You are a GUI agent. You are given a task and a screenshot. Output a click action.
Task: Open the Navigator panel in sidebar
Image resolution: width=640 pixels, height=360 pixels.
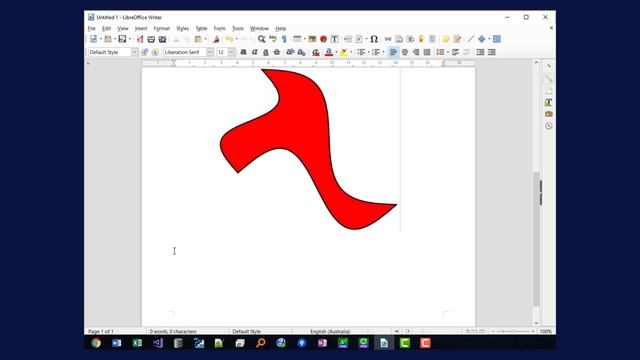click(549, 126)
